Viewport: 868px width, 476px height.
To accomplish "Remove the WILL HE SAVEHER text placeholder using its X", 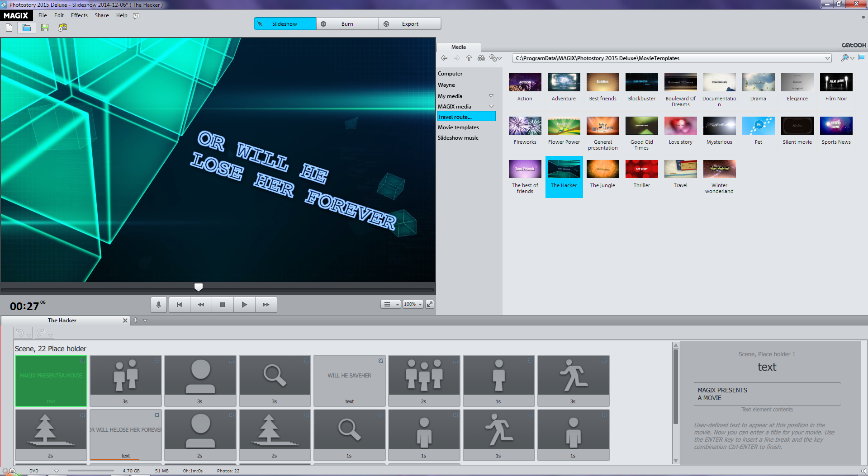I will click(x=381, y=361).
